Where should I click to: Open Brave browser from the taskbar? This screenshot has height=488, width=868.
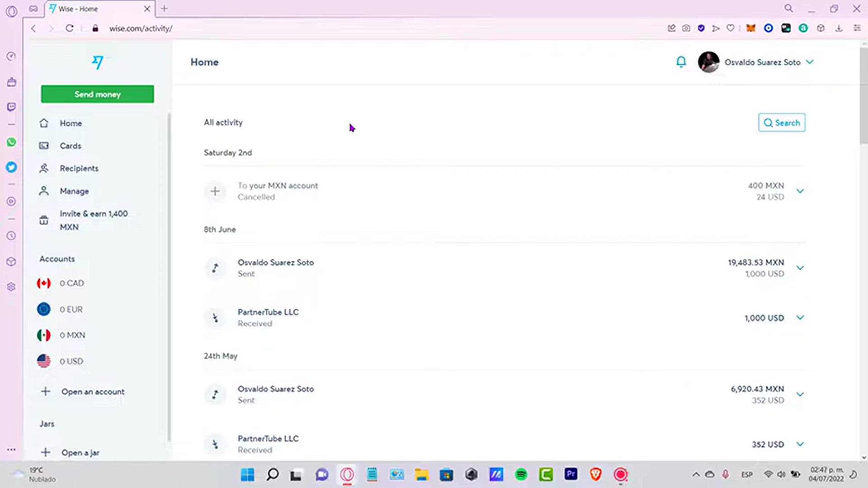coord(596,474)
